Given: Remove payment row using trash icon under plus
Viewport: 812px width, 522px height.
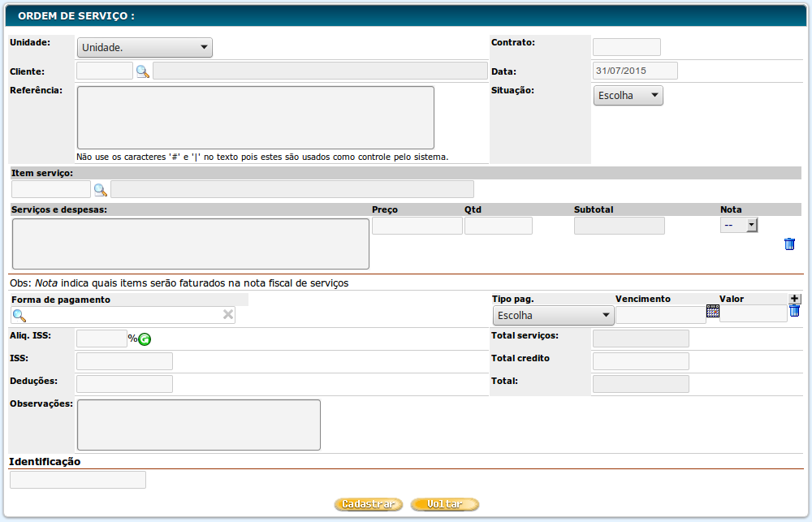Looking at the screenshot, I should point(795,311).
